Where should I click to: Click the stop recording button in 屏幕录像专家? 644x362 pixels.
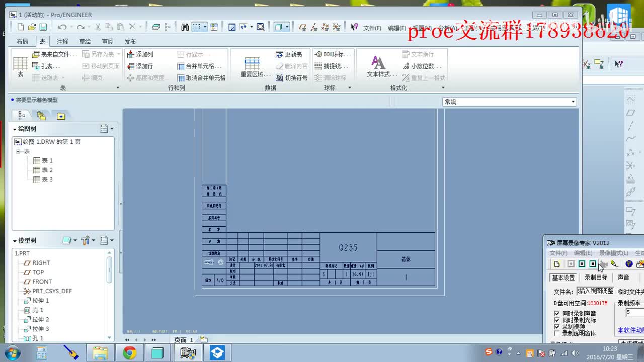(x=593, y=264)
